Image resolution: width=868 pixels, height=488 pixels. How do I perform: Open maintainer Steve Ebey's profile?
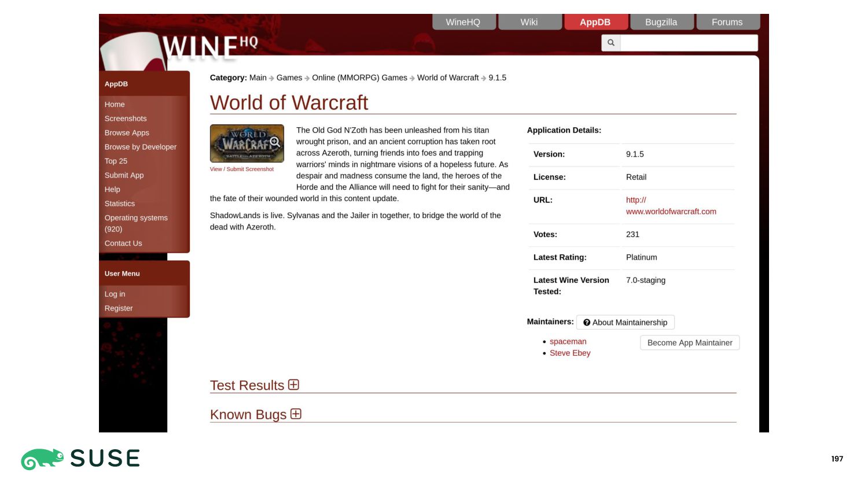coord(570,353)
